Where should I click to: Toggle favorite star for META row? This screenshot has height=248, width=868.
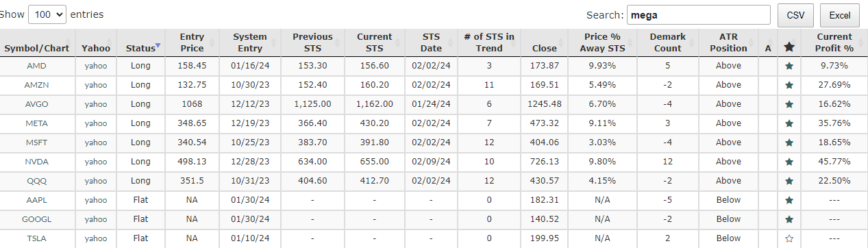pos(789,123)
